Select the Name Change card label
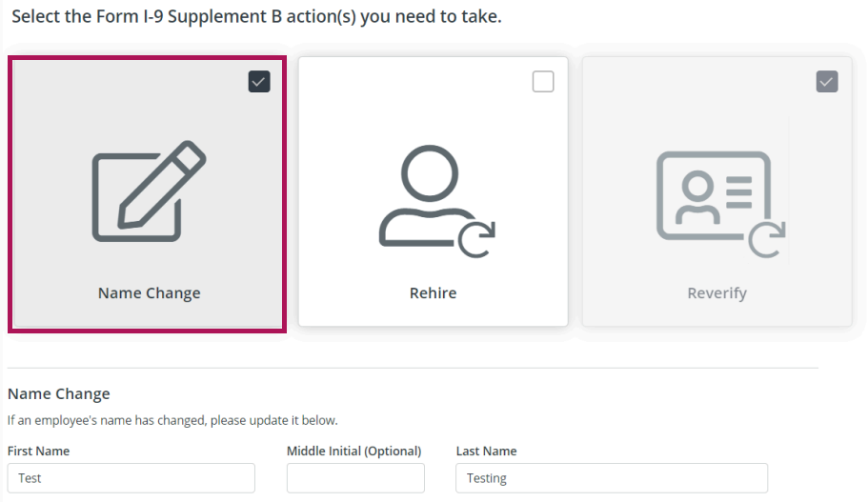Viewport: 868px width, 502px height. (150, 293)
